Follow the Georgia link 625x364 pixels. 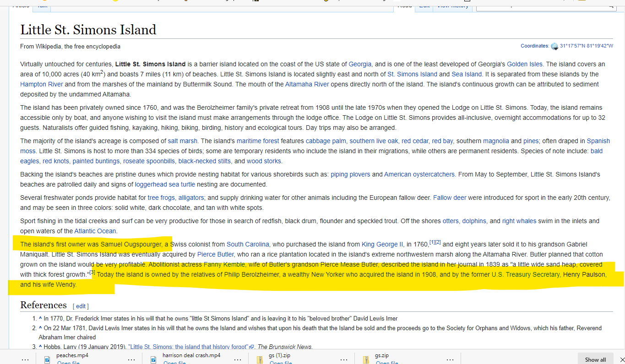click(360, 64)
